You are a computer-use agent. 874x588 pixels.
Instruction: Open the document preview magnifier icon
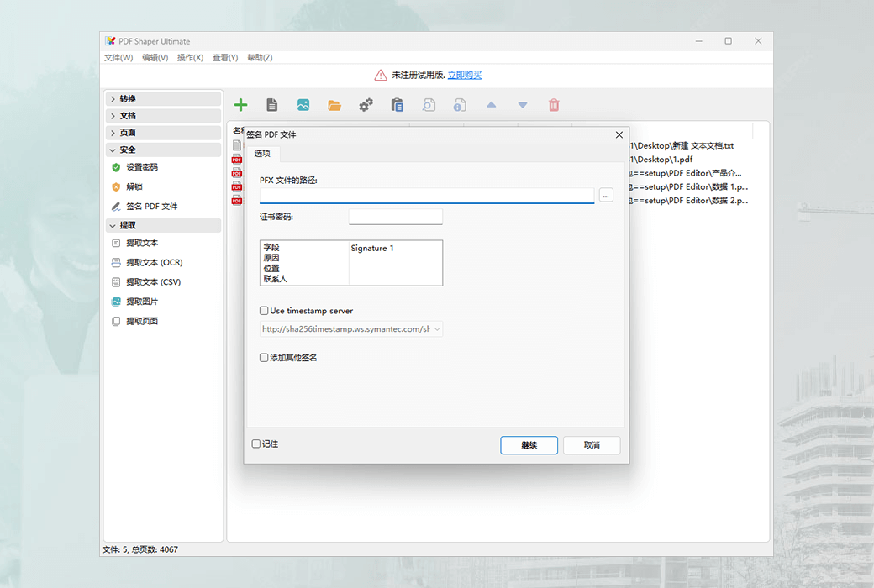pos(428,104)
